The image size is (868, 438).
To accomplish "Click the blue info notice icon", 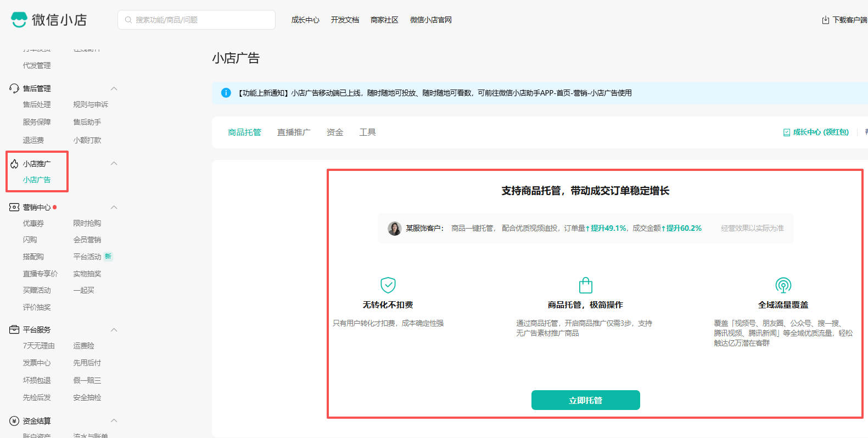I will coord(226,93).
